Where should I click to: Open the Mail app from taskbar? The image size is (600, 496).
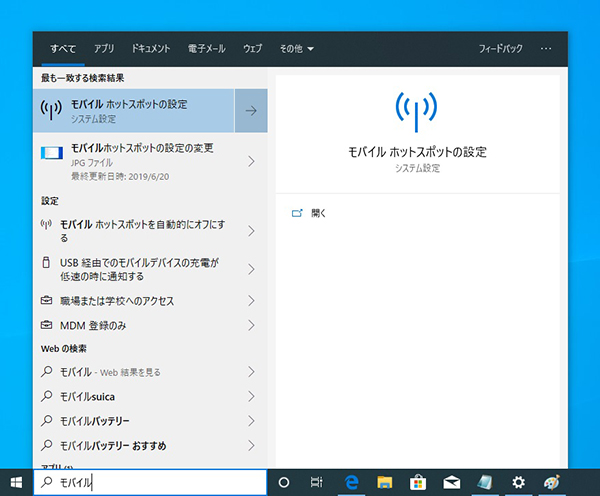(452, 482)
